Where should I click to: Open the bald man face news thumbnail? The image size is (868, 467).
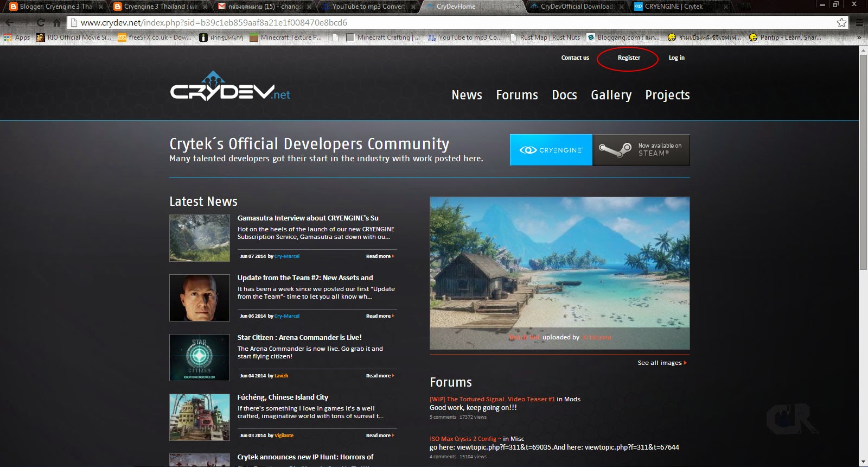click(x=200, y=298)
